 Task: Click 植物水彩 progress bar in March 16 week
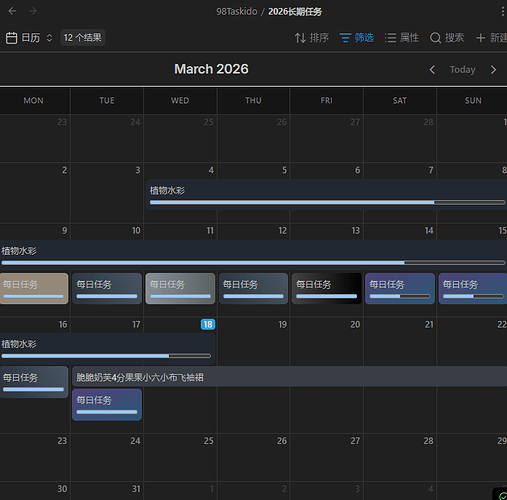[106, 356]
